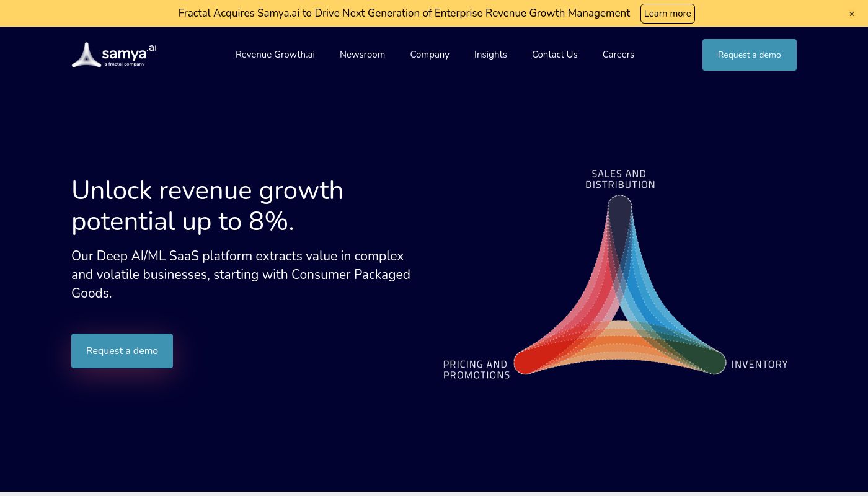Click Learn more in the banner
Screen dimensions: 868x496
[x=667, y=14]
